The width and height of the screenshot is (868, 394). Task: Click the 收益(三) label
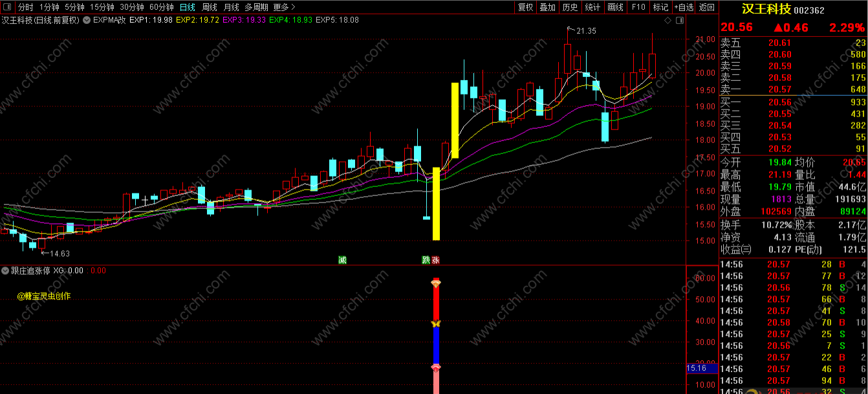[736, 250]
